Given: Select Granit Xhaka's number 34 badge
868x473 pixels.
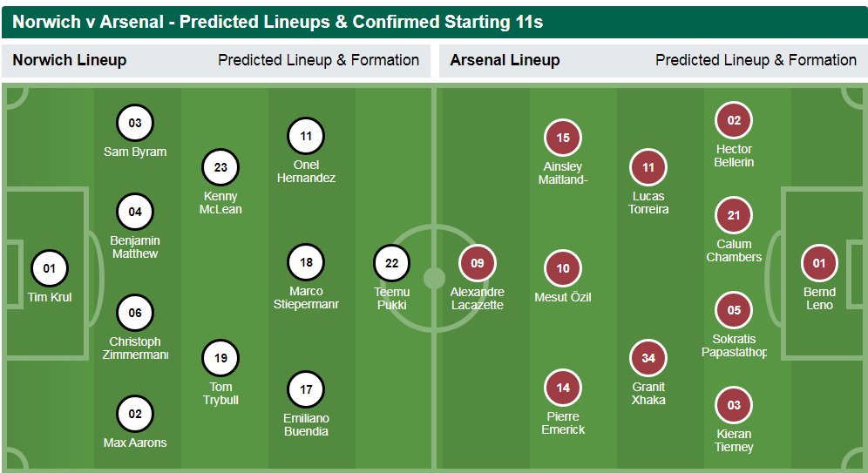Looking at the screenshot, I should tap(648, 358).
